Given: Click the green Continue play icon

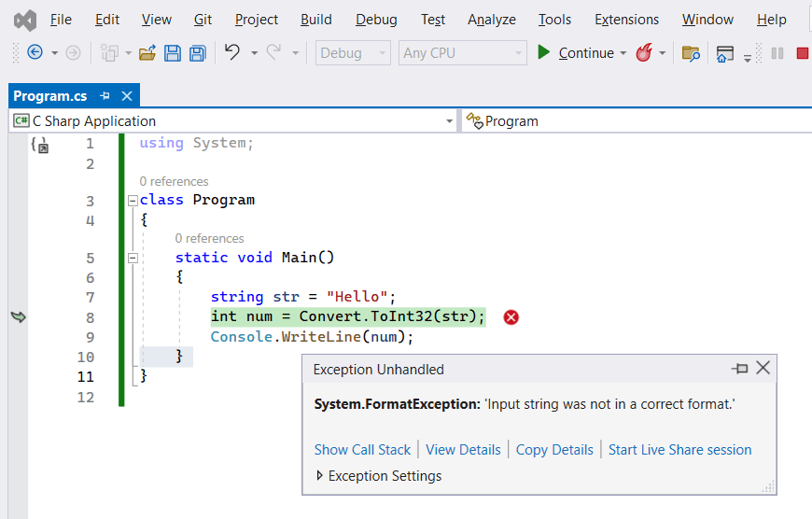Looking at the screenshot, I should pyautogui.click(x=543, y=52).
